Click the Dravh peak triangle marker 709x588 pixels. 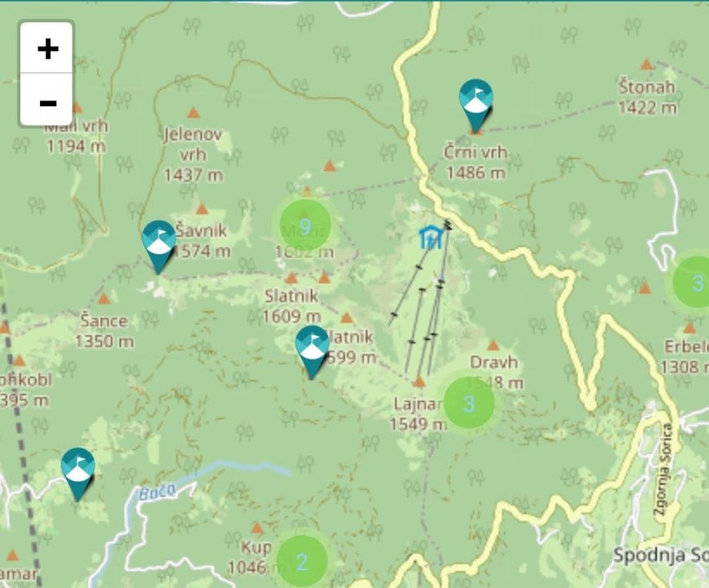(x=493, y=345)
